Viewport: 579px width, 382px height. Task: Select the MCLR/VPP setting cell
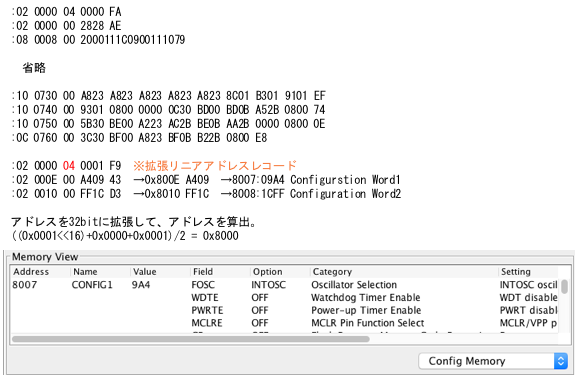point(528,323)
